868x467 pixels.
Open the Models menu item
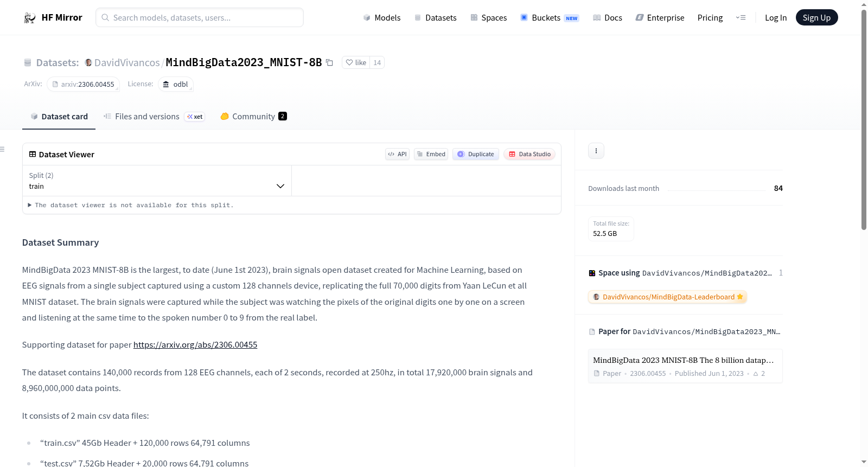point(382,18)
